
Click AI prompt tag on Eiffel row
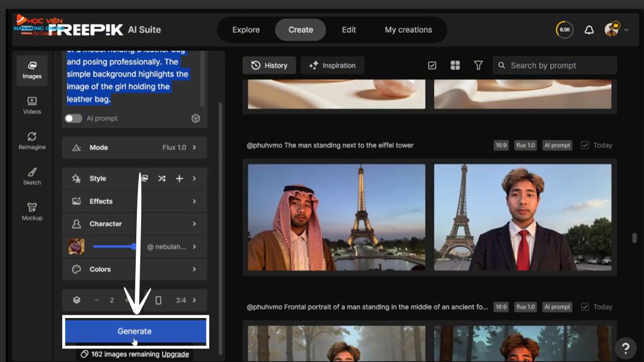(557, 145)
